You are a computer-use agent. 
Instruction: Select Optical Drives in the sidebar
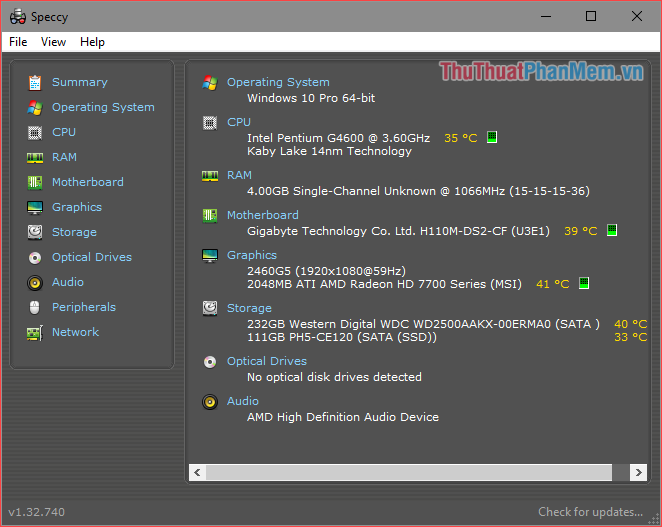tap(92, 257)
